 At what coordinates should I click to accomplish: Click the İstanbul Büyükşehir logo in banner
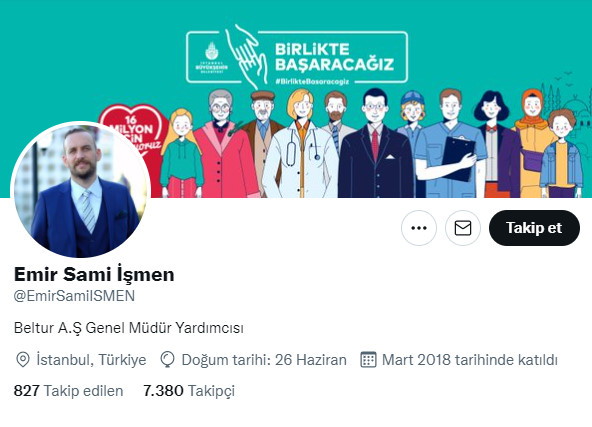pos(211,57)
